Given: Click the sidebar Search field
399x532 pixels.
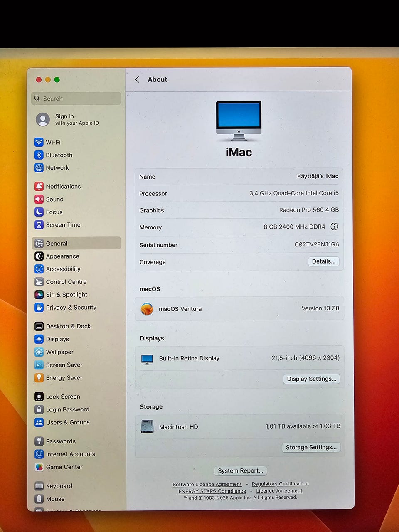Looking at the screenshot, I should click(x=76, y=99).
